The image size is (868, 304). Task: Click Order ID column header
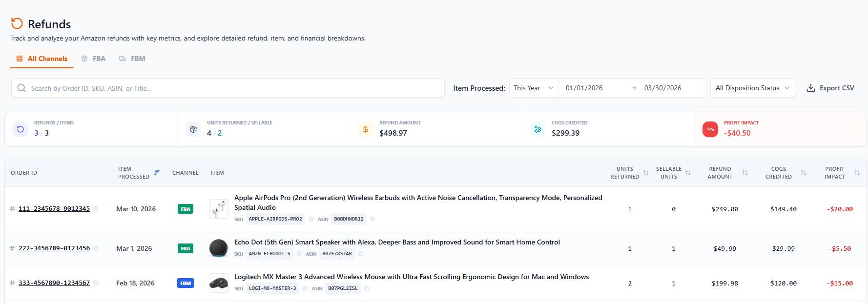(x=24, y=173)
